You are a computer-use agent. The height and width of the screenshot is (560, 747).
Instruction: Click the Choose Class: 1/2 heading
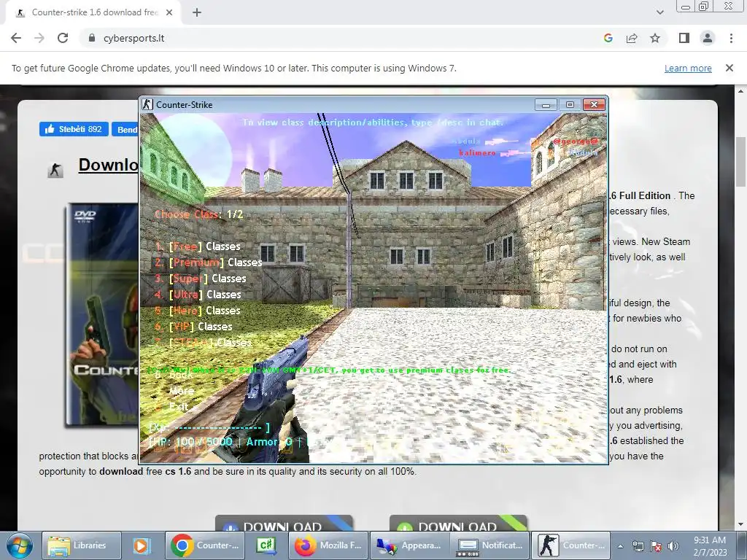pyautogui.click(x=198, y=214)
